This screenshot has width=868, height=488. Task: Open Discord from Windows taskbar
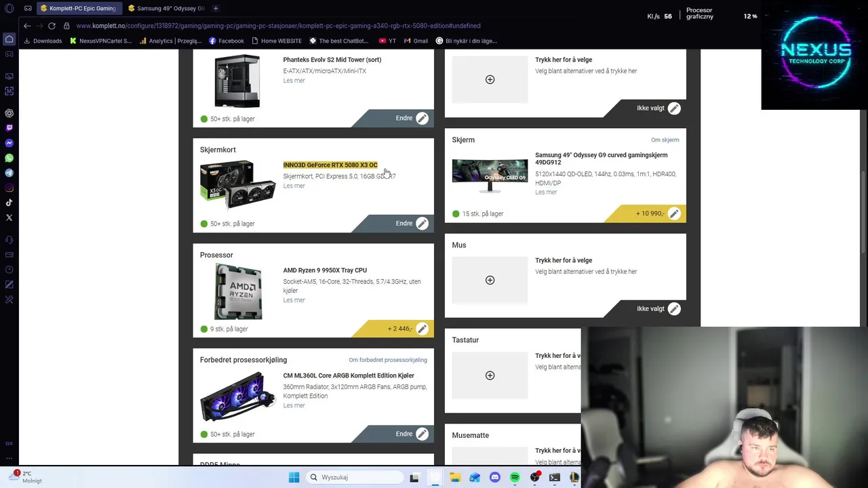pyautogui.click(x=494, y=477)
